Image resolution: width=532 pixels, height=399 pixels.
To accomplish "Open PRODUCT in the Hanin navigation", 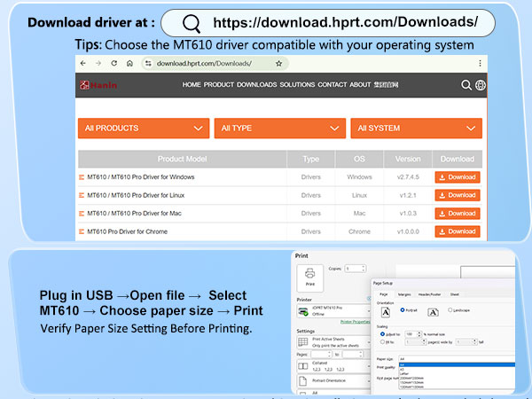I will pos(219,85).
